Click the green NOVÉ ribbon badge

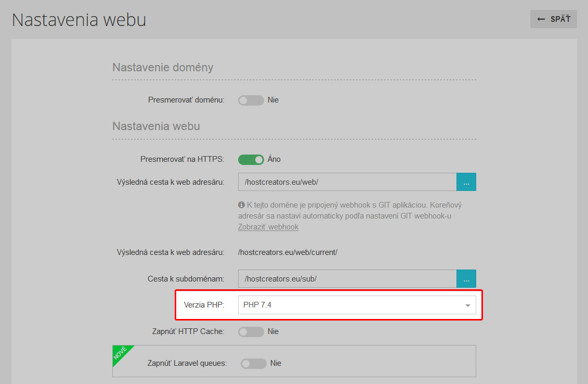pyautogui.click(x=121, y=353)
